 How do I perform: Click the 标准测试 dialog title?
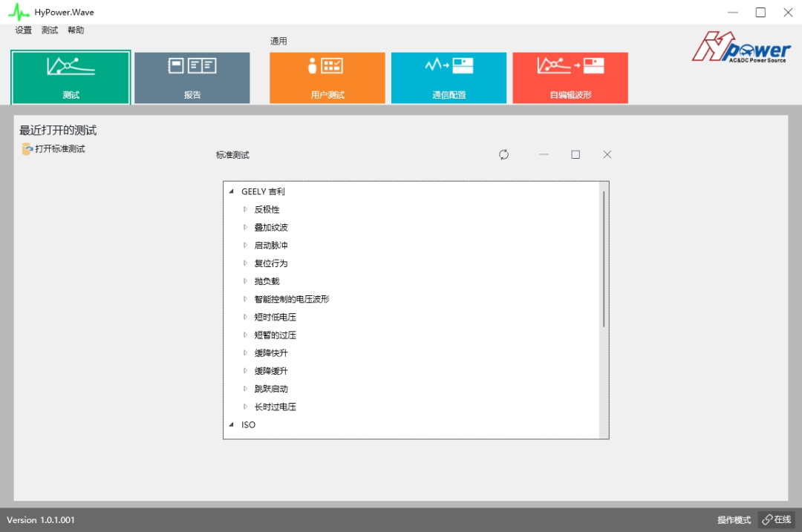[x=232, y=154]
